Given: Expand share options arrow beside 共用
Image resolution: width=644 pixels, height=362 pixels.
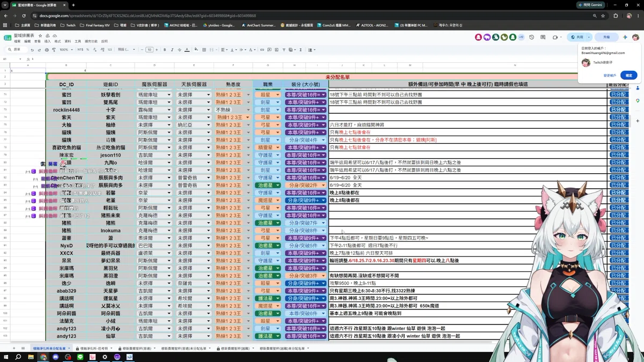Looking at the screenshot, I should (x=589, y=38).
